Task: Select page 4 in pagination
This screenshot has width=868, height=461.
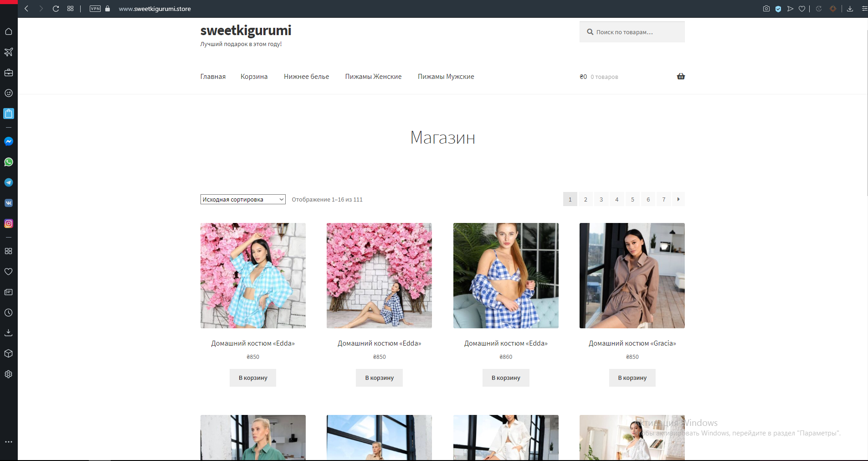Action: click(x=617, y=199)
